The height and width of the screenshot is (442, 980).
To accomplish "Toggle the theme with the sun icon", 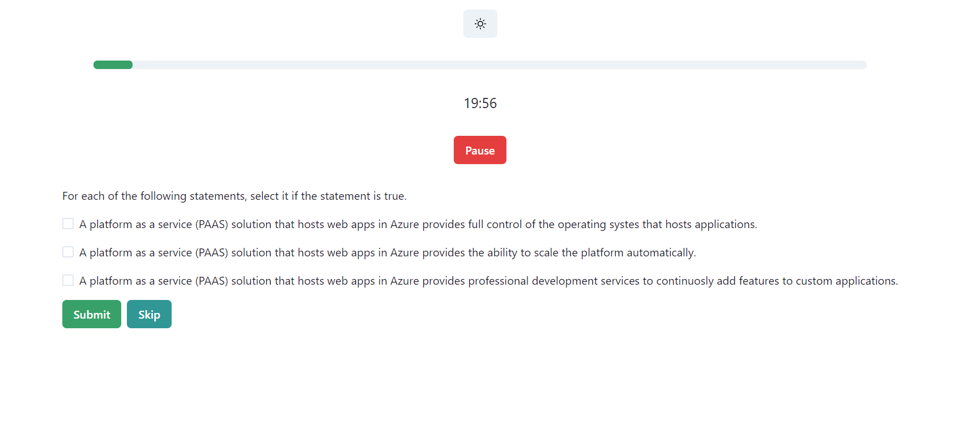I will click(x=480, y=24).
